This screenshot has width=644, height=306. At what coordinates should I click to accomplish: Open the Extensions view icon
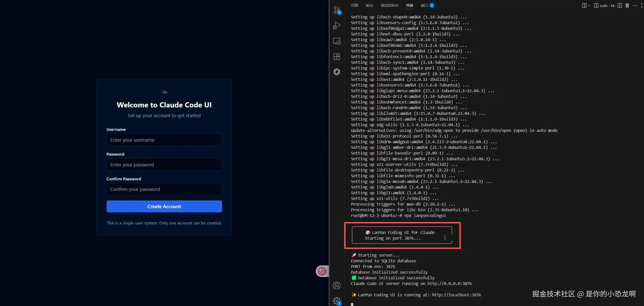pyautogui.click(x=337, y=56)
